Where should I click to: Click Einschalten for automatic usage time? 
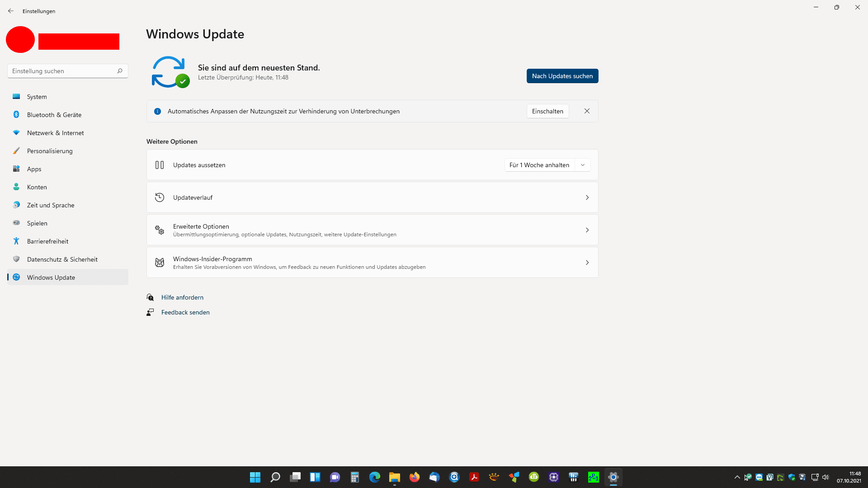(x=547, y=111)
